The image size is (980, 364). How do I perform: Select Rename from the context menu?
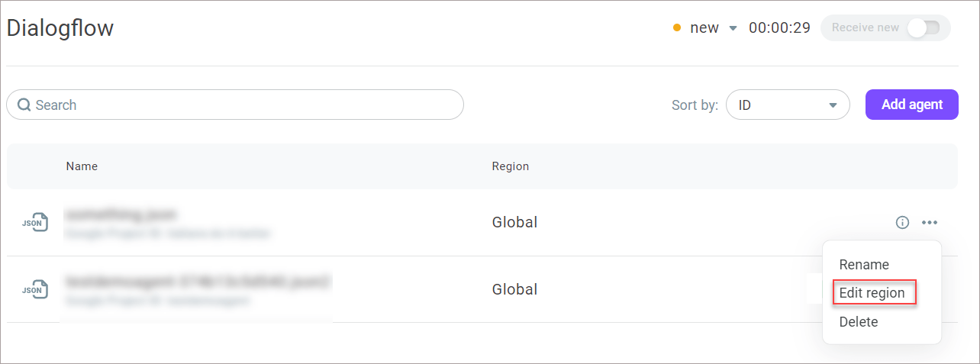(864, 265)
